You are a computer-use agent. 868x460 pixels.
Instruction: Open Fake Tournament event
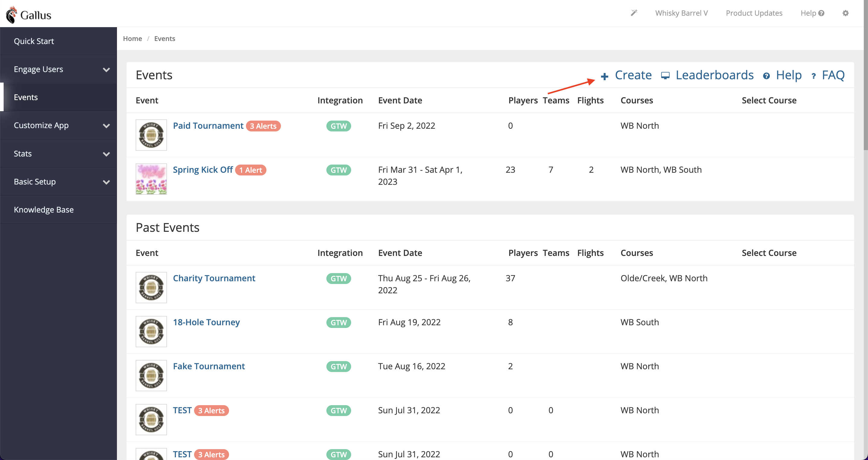(209, 366)
